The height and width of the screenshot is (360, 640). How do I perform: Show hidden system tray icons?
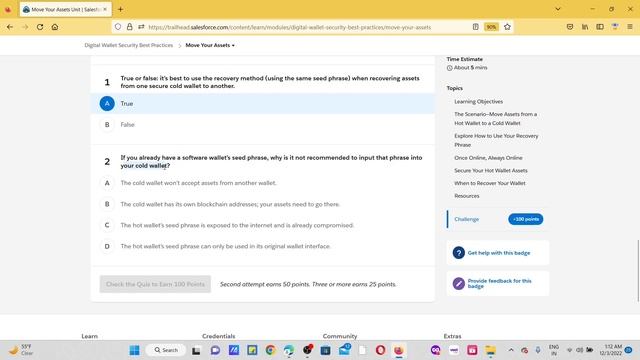tap(511, 350)
